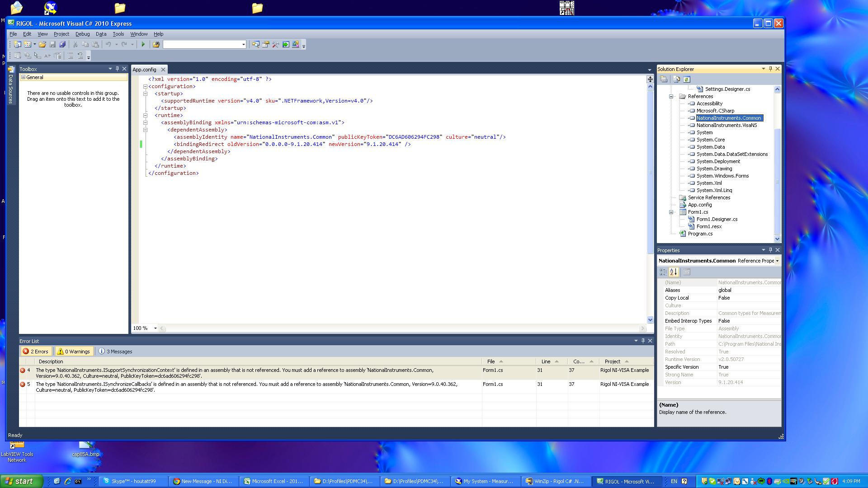Switch to Skype taskbar button
Viewport: 868px width, 488px height.
[133, 481]
